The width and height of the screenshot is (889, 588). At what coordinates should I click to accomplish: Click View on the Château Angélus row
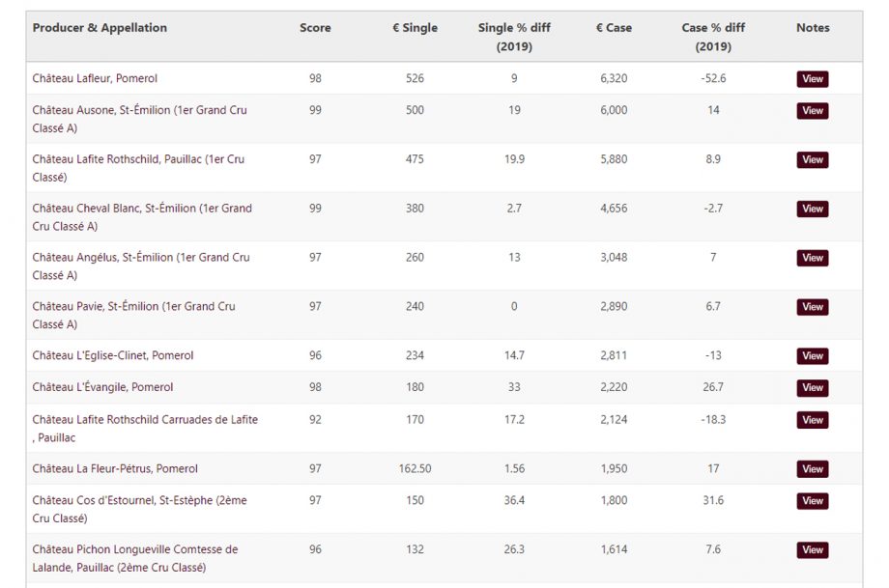point(812,258)
